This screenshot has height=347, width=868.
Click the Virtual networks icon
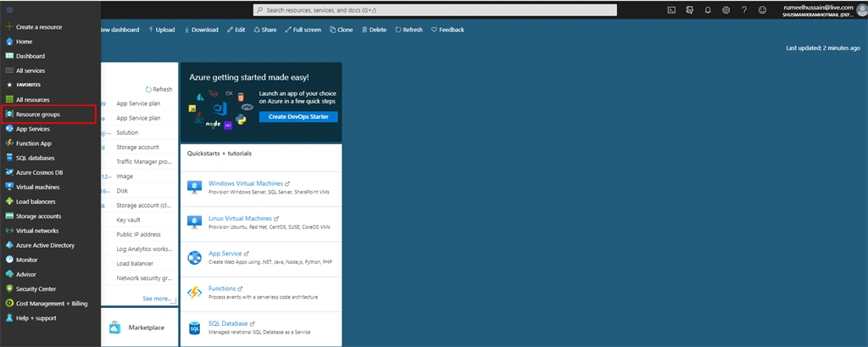click(8, 231)
